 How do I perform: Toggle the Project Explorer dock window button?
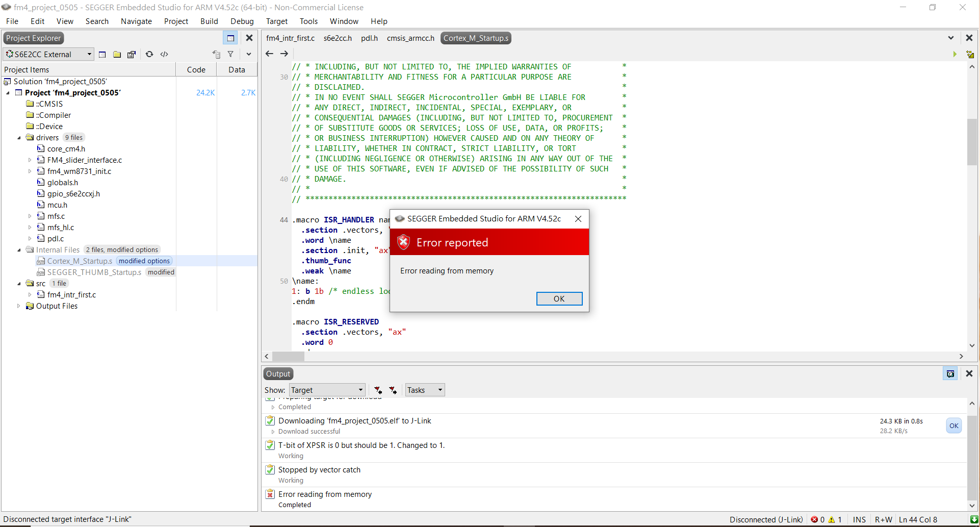point(230,38)
